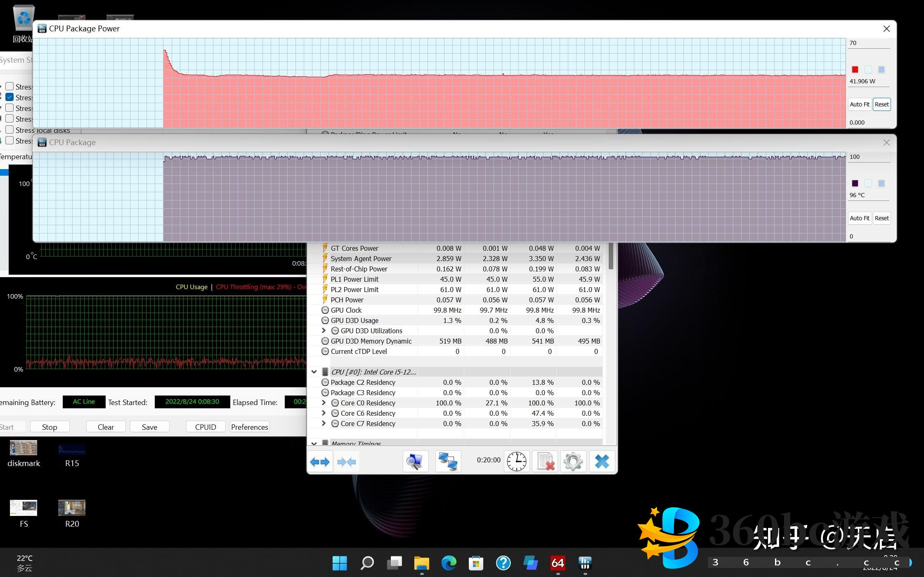Image resolution: width=924 pixels, height=577 pixels.
Task: Click the HWiNFO expand arrows icon
Action: [x=320, y=462]
